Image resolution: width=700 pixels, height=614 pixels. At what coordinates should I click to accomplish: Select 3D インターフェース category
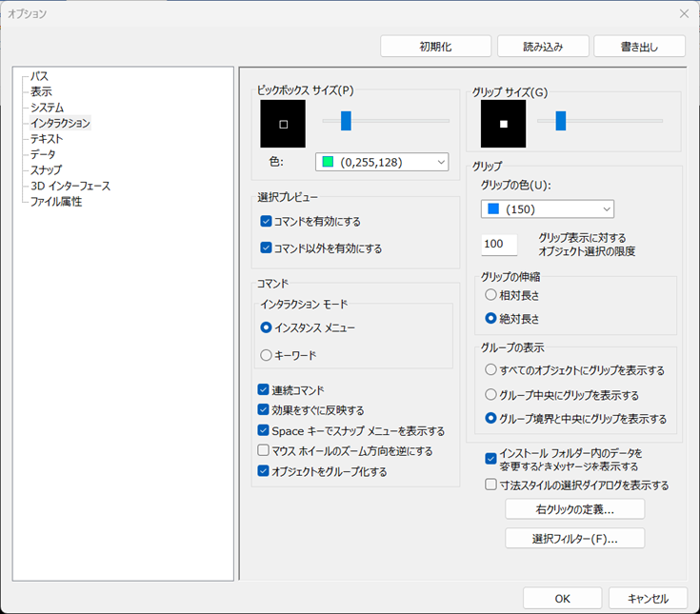(x=70, y=186)
